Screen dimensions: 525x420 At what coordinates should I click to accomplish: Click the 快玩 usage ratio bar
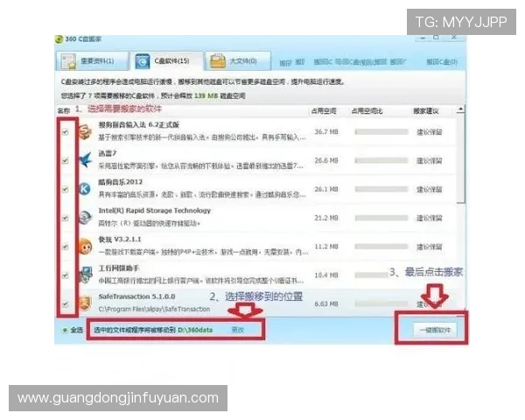[381, 247]
